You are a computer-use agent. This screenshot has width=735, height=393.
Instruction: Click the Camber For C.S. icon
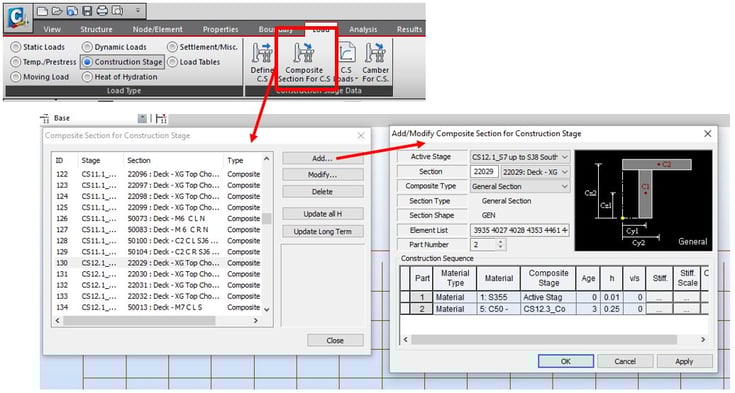point(375,62)
